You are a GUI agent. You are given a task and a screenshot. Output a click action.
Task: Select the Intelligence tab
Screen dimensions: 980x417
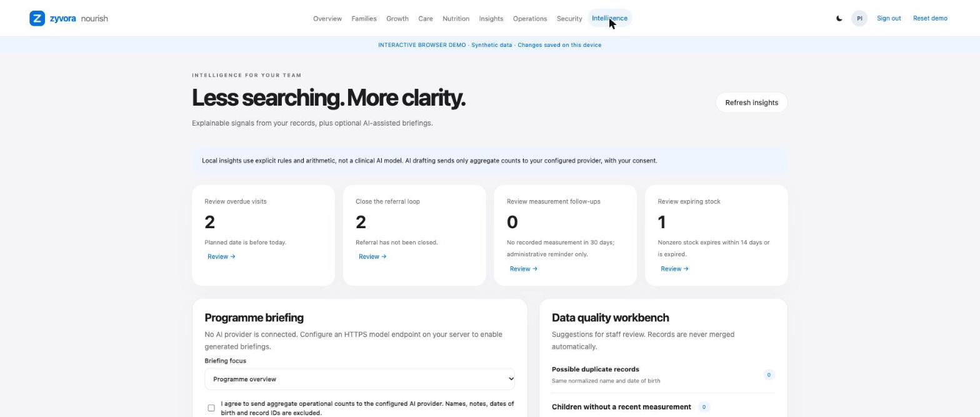[x=609, y=19]
